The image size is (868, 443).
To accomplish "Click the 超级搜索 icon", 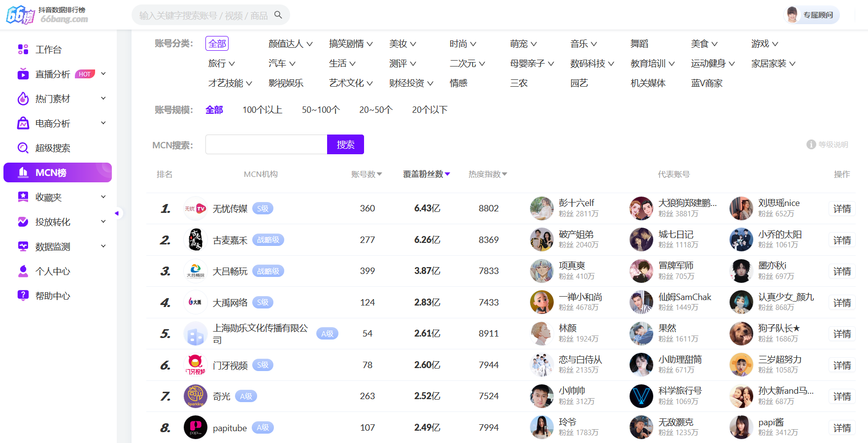I will (x=23, y=148).
